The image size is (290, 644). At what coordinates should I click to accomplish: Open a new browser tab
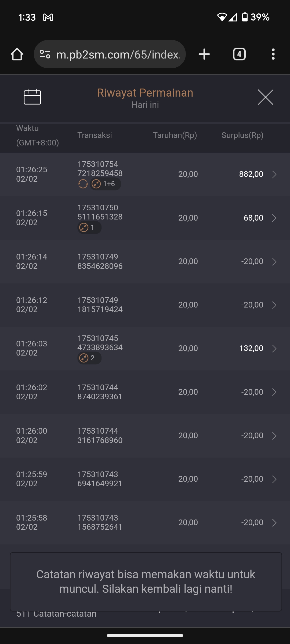(204, 54)
